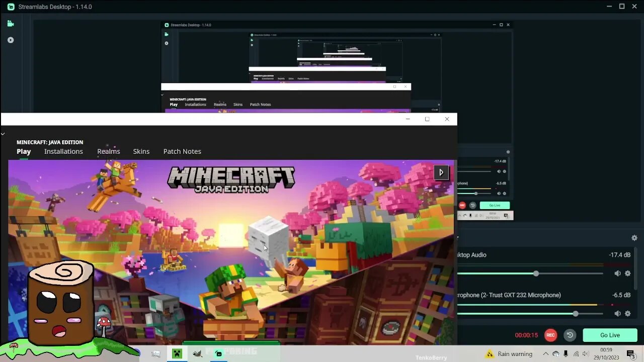Click the small REC button in mirrored preview

point(462,205)
